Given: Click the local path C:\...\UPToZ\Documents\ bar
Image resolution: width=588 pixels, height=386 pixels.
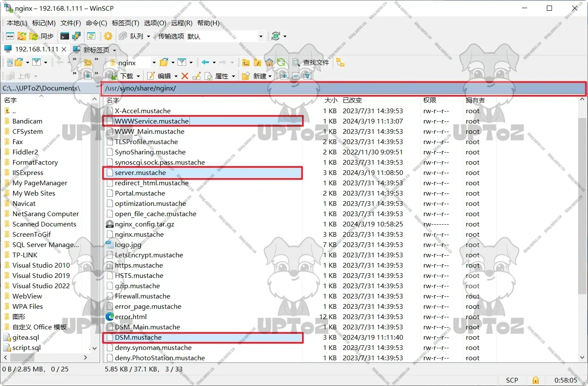Looking at the screenshot, I should pos(50,88).
